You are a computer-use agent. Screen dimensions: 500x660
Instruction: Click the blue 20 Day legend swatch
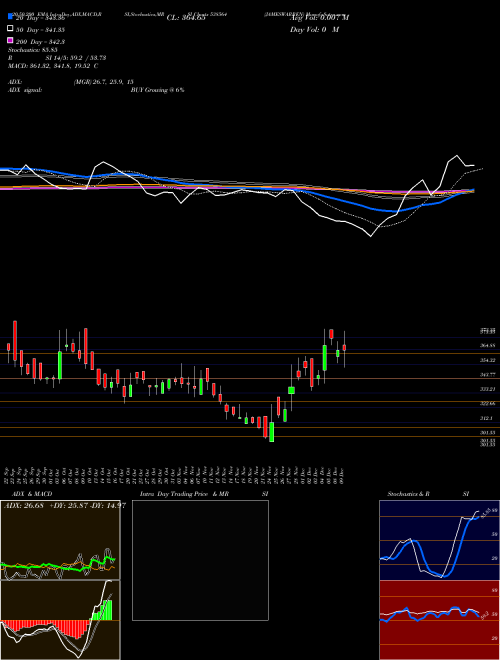(11, 16)
